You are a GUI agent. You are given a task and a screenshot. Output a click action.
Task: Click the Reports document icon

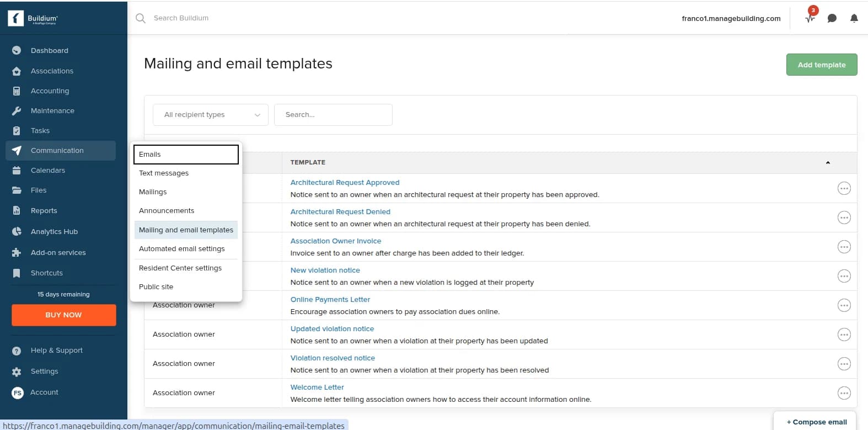(x=17, y=210)
